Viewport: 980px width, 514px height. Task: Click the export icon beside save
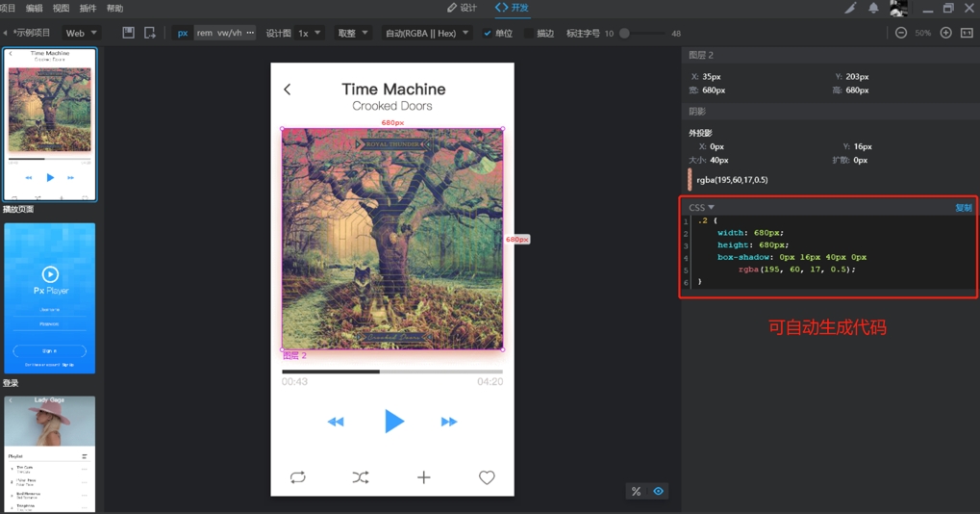(150, 33)
